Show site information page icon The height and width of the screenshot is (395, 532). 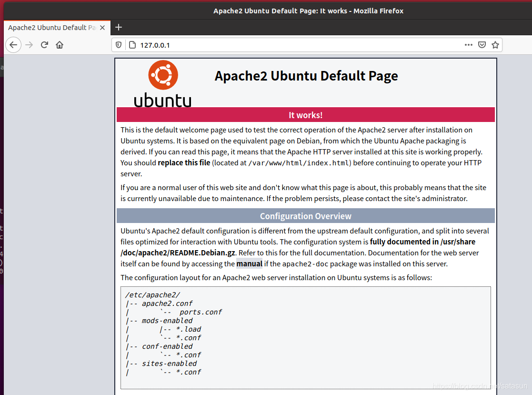(132, 45)
